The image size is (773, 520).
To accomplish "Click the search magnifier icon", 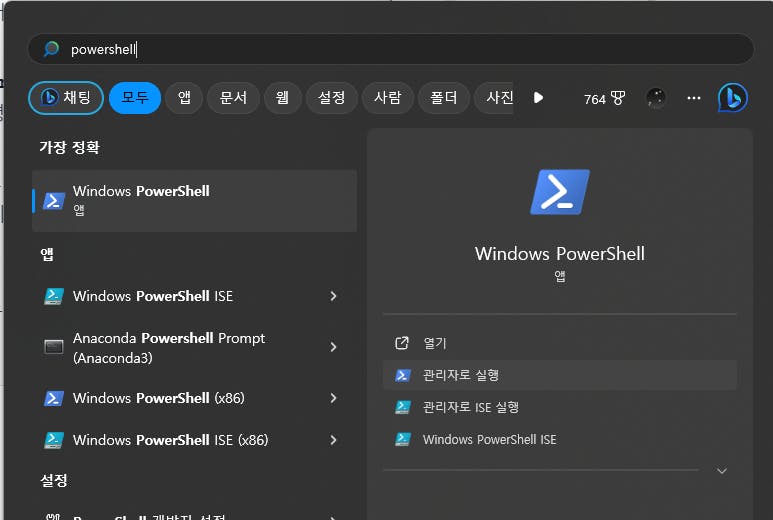I will (51, 49).
